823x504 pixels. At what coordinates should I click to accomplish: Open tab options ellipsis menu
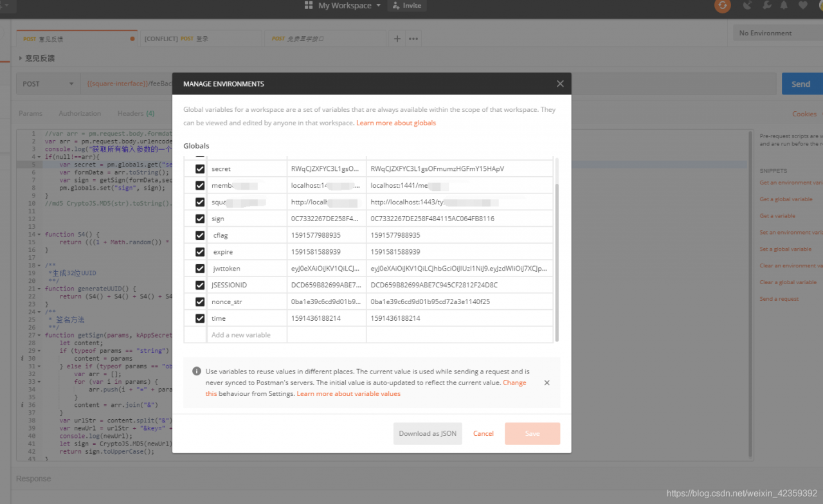tap(413, 39)
